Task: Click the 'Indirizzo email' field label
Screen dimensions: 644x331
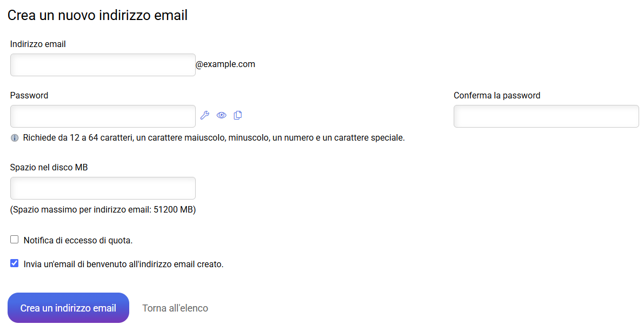Action: coord(38,44)
